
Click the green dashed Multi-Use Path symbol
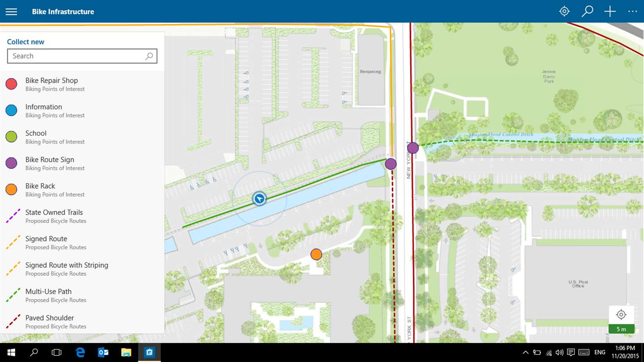pyautogui.click(x=13, y=295)
